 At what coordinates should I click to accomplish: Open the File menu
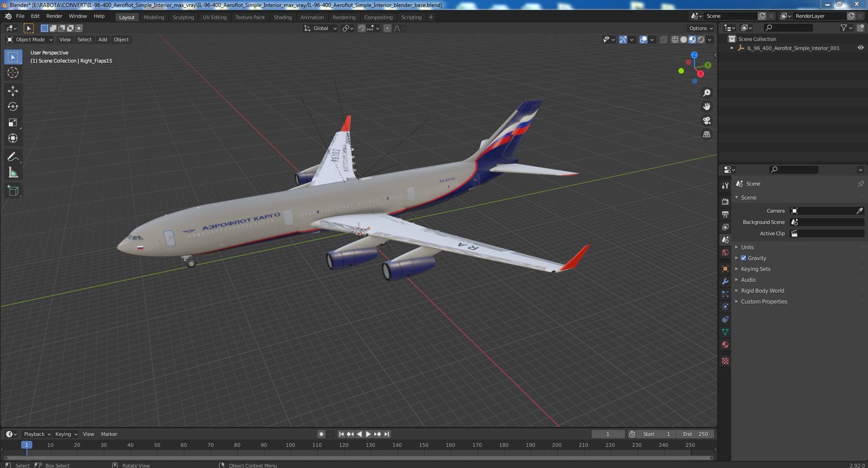20,16
